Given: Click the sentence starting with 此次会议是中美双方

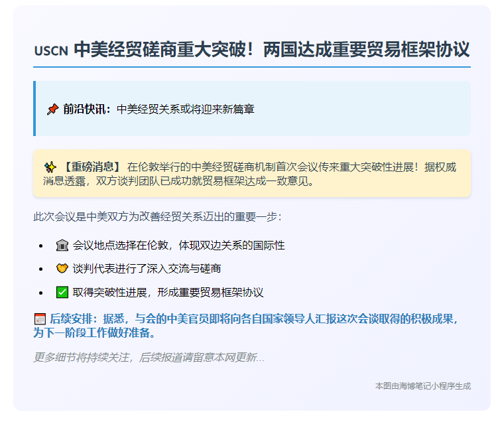Looking at the screenshot, I should coord(157,216).
